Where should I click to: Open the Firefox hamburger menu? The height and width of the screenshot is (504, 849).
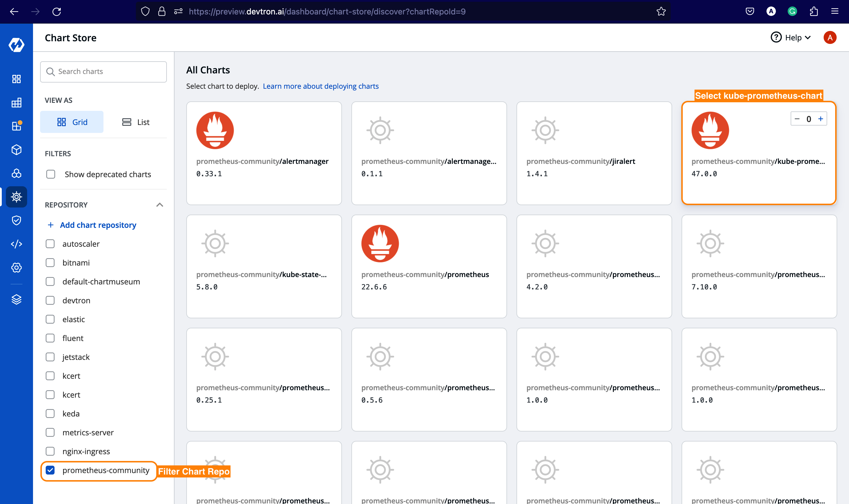pyautogui.click(x=835, y=11)
